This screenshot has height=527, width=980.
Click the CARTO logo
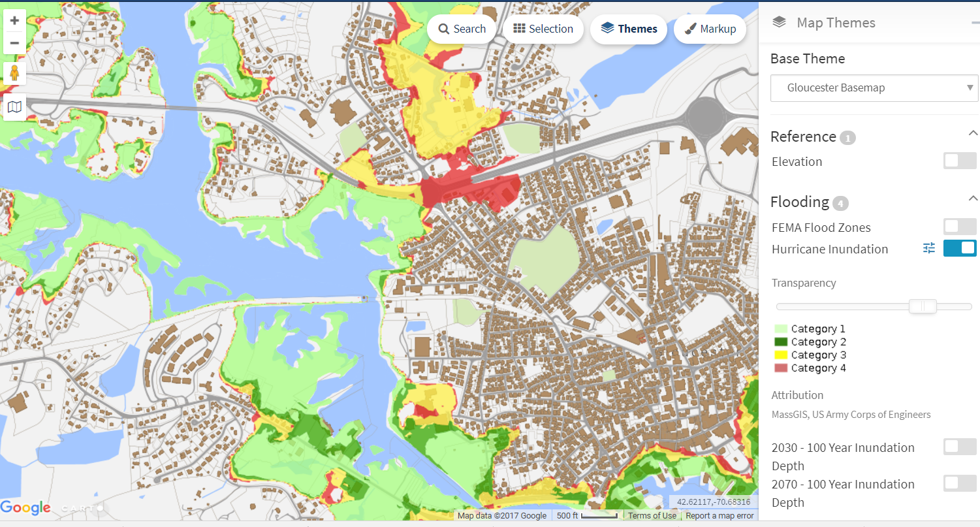point(82,508)
